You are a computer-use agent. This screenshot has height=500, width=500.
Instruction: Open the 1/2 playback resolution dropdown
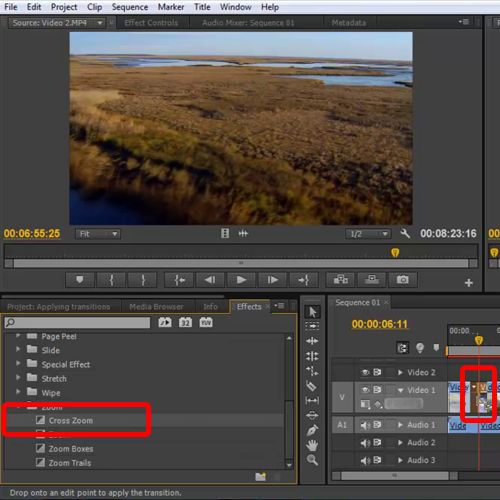pyautogui.click(x=368, y=234)
